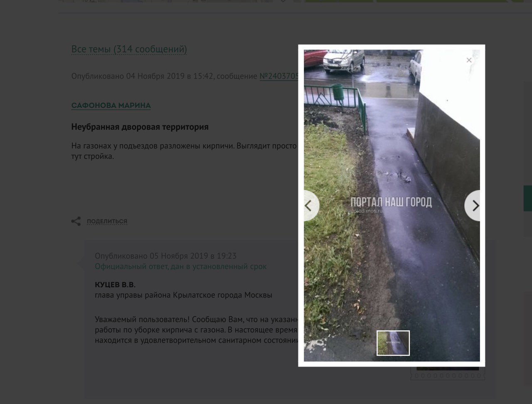Open message number №2403705 link

click(x=279, y=76)
